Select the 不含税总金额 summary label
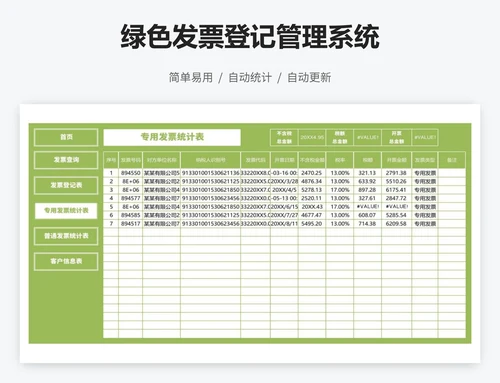 pos(284,137)
